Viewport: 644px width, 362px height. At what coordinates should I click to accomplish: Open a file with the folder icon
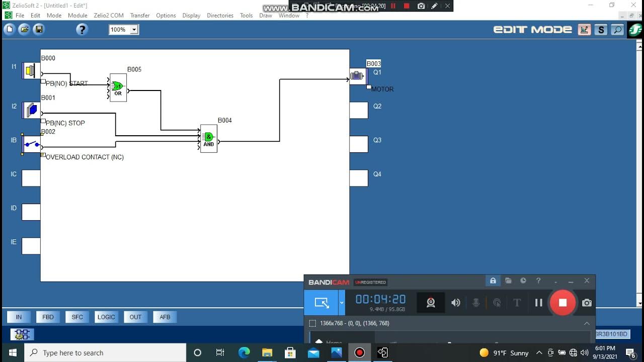click(x=24, y=30)
